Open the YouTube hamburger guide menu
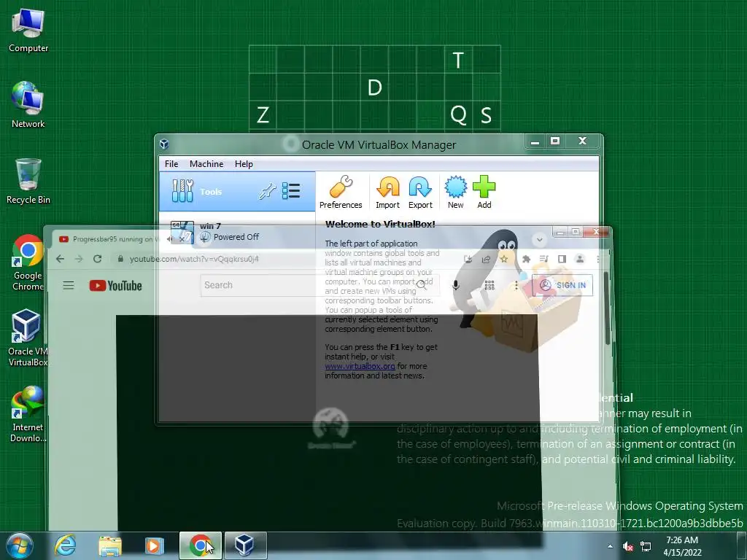The width and height of the screenshot is (747, 560). click(x=68, y=285)
